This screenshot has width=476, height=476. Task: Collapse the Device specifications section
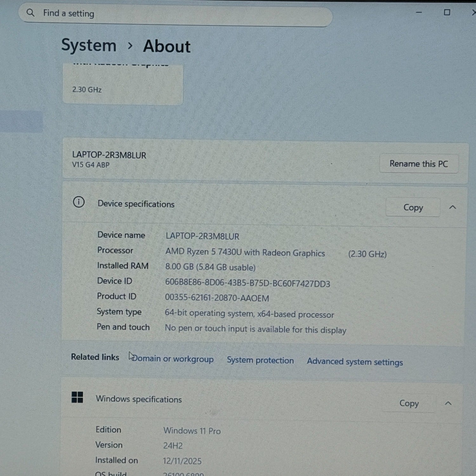453,208
